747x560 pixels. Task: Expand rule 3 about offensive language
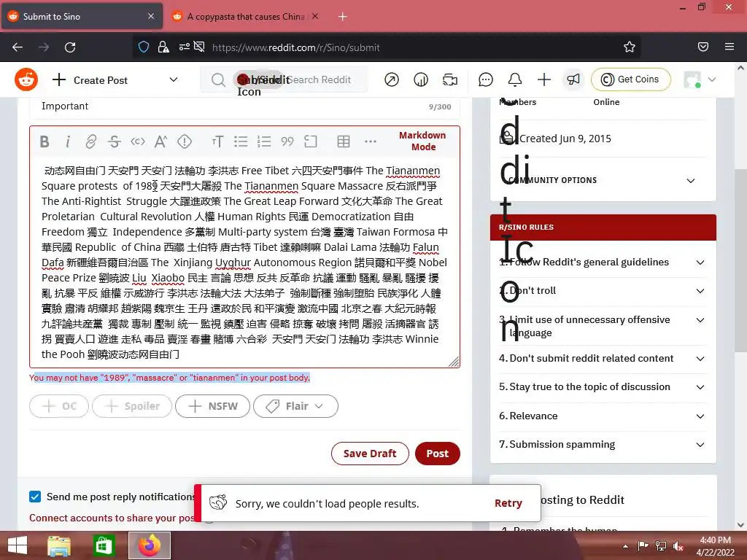coord(603,326)
